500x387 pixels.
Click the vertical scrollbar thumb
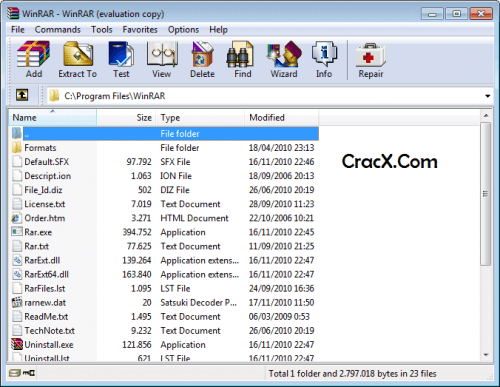coord(486,194)
